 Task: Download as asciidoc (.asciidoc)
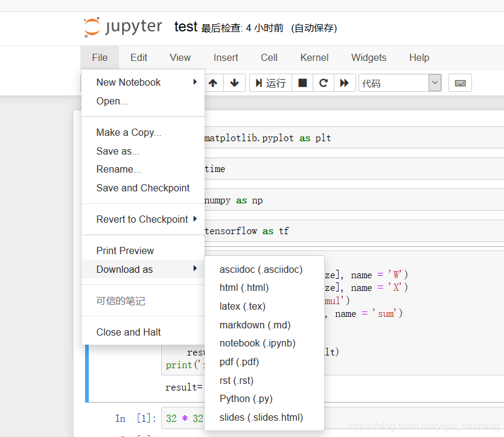264,269
